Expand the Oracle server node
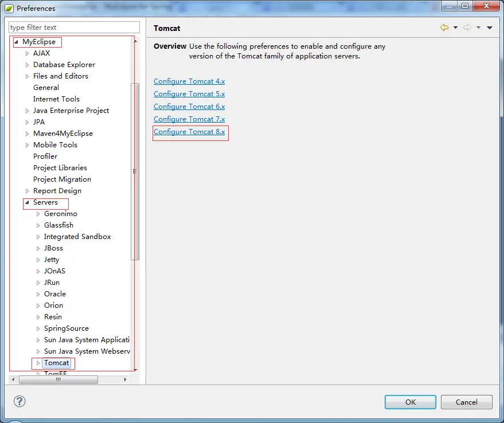The width and height of the screenshot is (504, 423). [38, 294]
